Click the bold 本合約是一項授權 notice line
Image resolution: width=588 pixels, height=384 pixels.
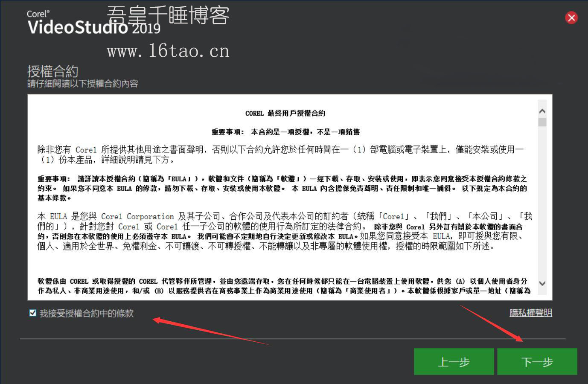[x=285, y=132]
